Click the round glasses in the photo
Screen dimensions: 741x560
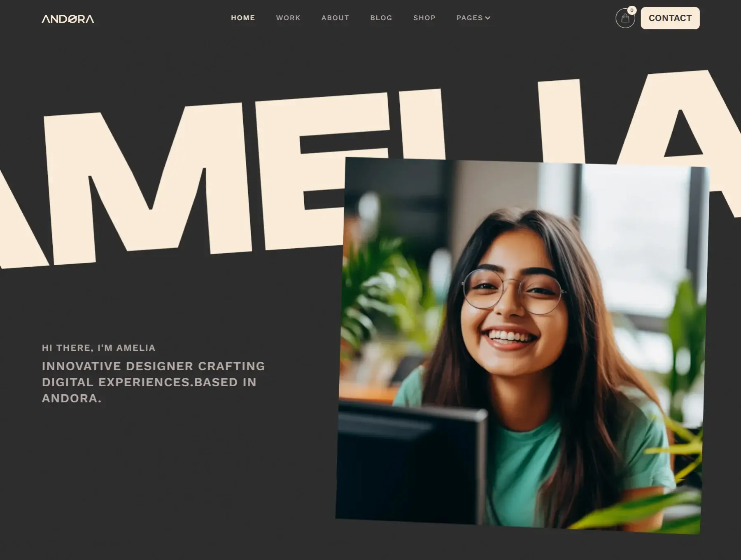pos(513,291)
